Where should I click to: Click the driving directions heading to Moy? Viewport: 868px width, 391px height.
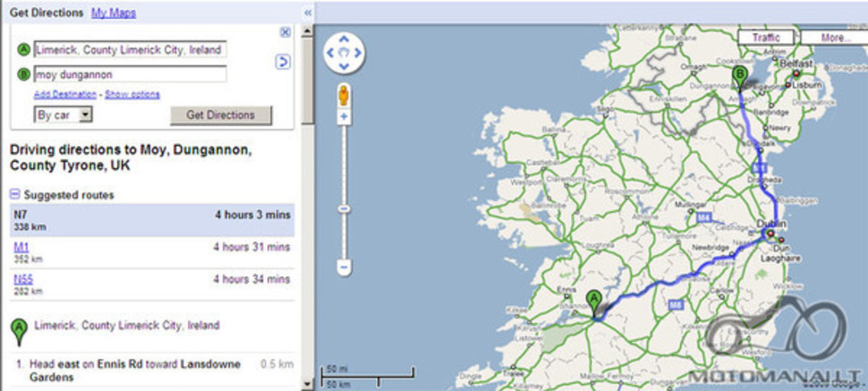click(x=131, y=157)
